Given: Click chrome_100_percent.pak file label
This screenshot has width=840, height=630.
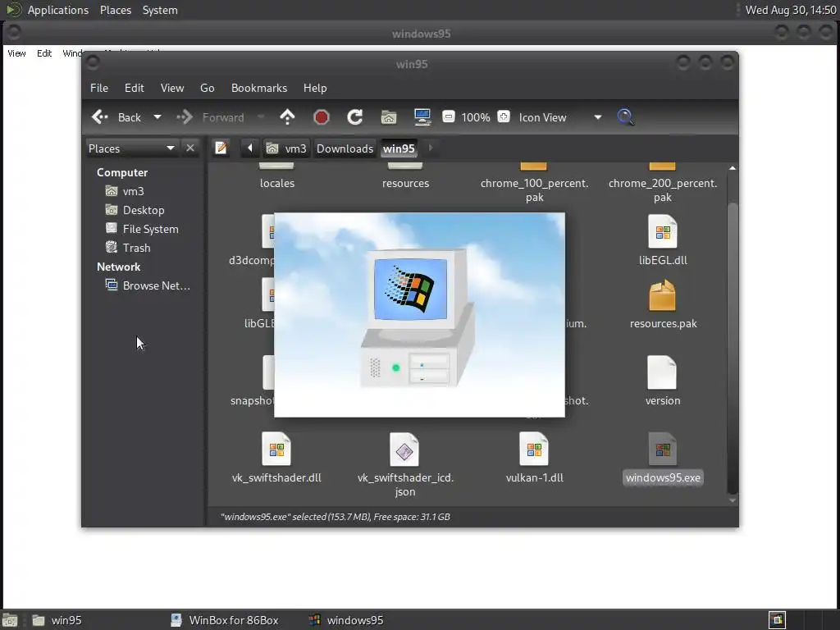Looking at the screenshot, I should [x=534, y=190].
